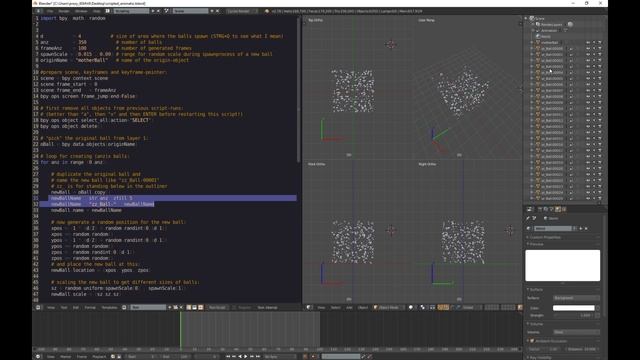Open the text editor's editor type icon
This screenshot has width=640, height=360.
pos(38,307)
